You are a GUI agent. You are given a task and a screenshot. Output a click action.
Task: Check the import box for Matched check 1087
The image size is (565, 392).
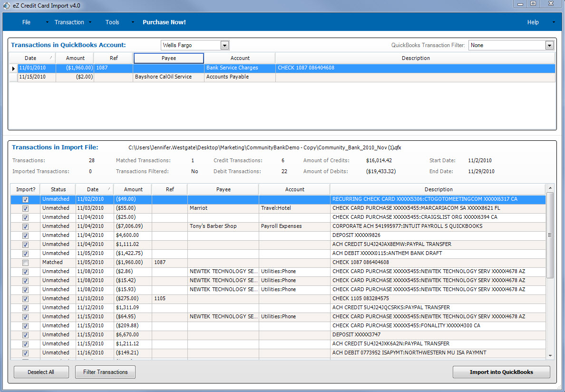click(26, 263)
